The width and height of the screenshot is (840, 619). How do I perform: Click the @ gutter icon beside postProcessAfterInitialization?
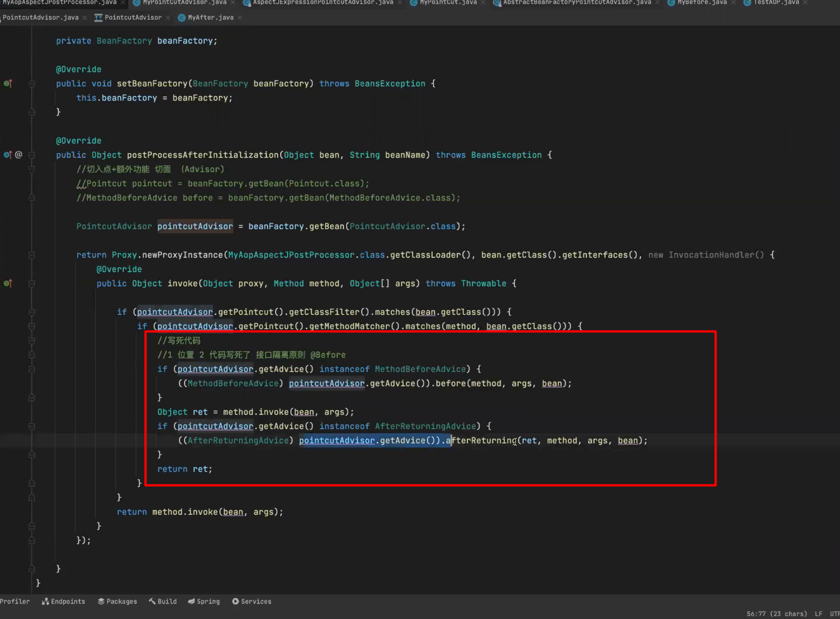tap(18, 155)
